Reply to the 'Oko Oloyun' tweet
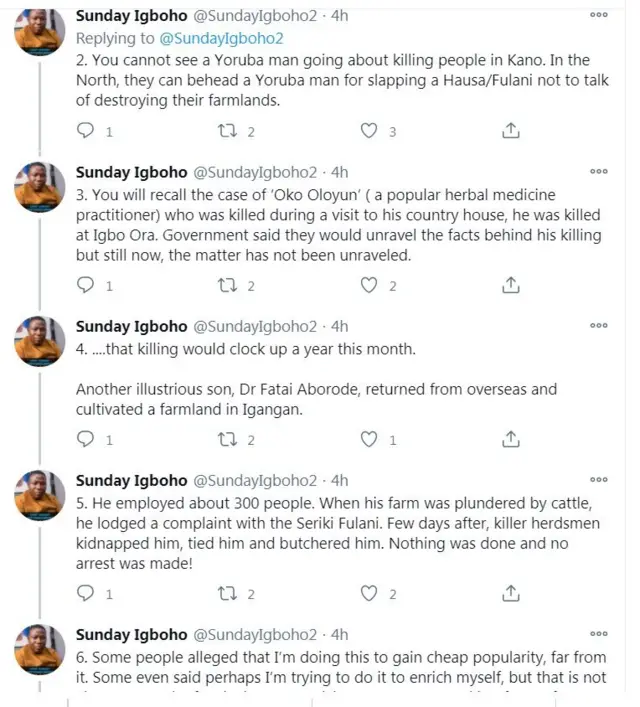 pos(87,285)
